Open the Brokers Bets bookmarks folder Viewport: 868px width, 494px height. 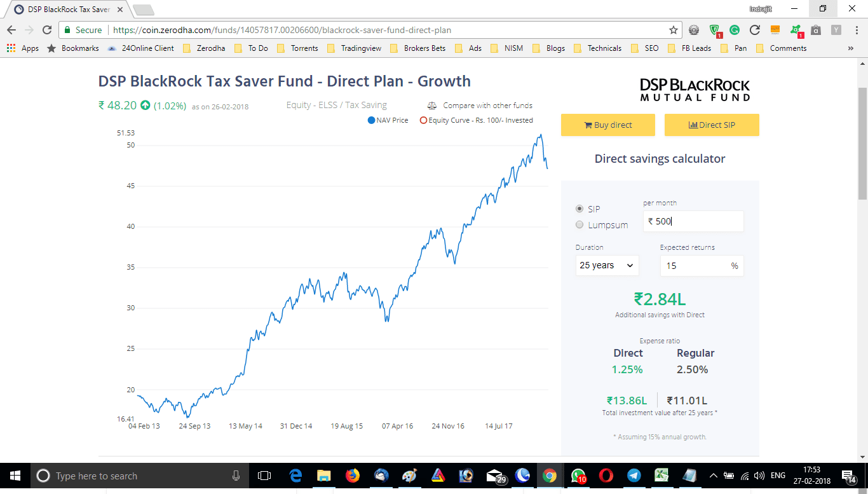click(417, 48)
